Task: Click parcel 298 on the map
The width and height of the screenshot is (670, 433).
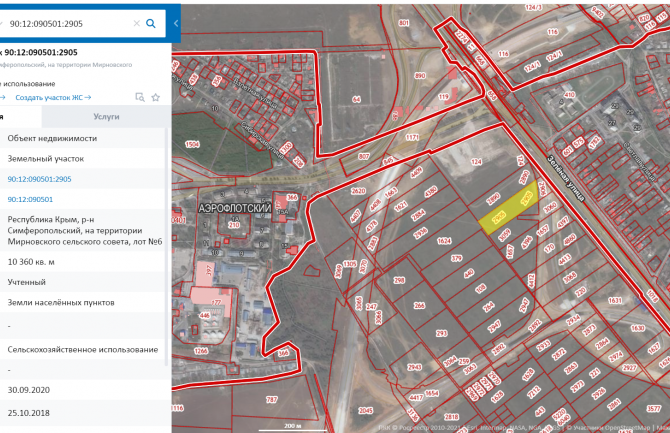Action: tap(399, 280)
